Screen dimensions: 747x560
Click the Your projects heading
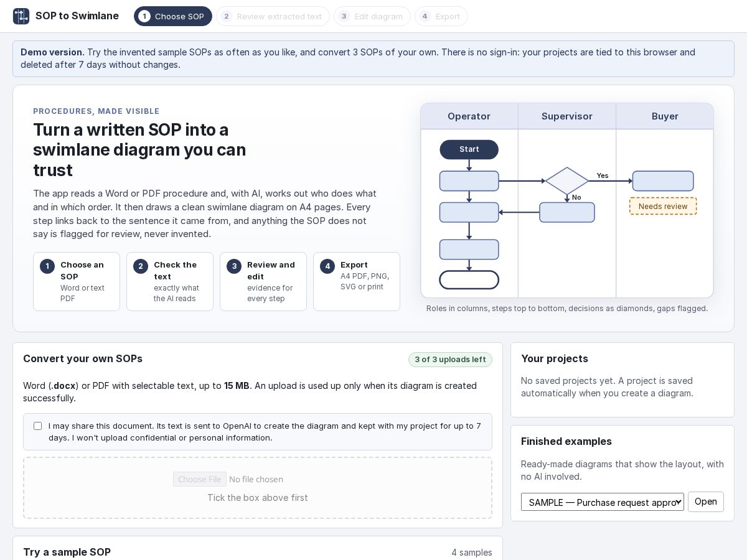(x=555, y=358)
